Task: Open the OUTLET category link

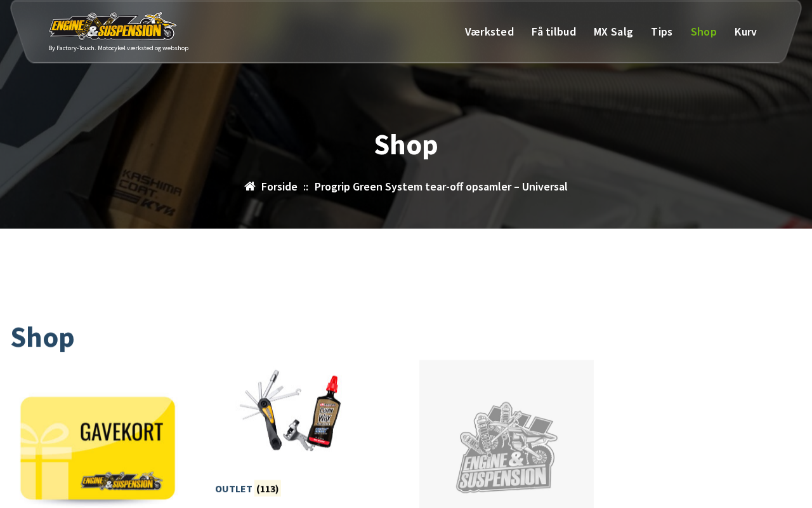Action: click(233, 489)
